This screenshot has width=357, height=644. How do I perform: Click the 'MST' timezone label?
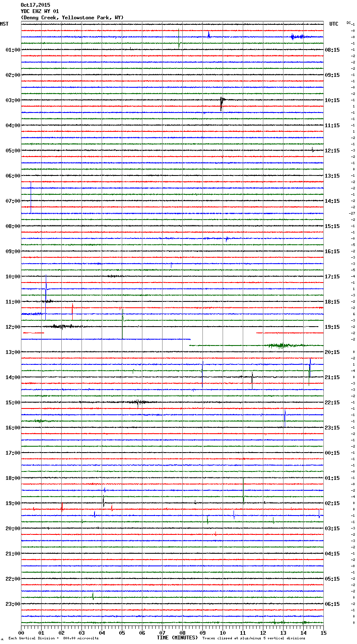pyautogui.click(x=4, y=24)
